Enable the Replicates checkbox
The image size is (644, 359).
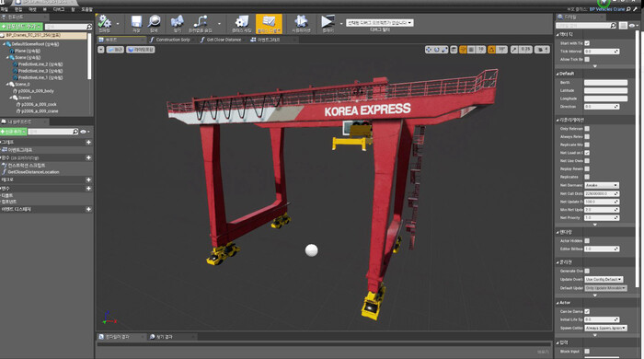point(587,177)
